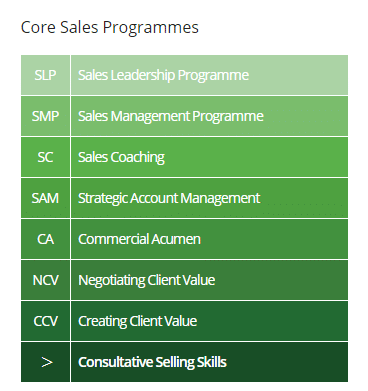Open Sales Leadership Programme
The width and height of the screenshot is (368, 391).
[163, 75]
